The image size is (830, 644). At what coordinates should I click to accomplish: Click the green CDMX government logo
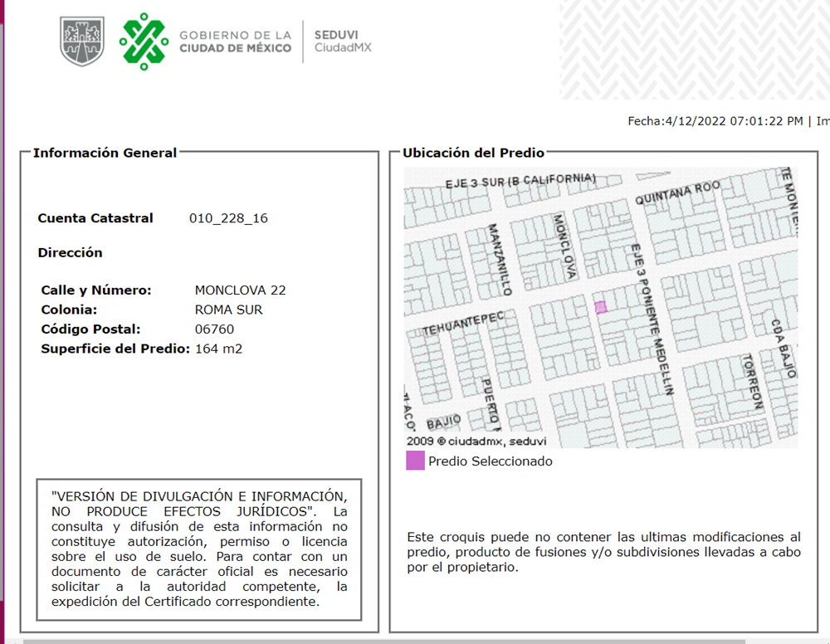(144, 41)
